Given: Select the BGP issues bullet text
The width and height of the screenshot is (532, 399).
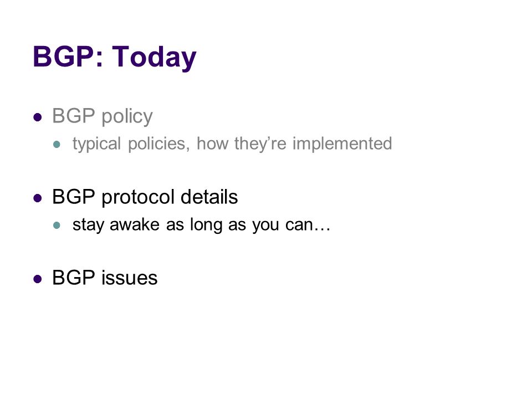Looking at the screenshot, I should [105, 278].
